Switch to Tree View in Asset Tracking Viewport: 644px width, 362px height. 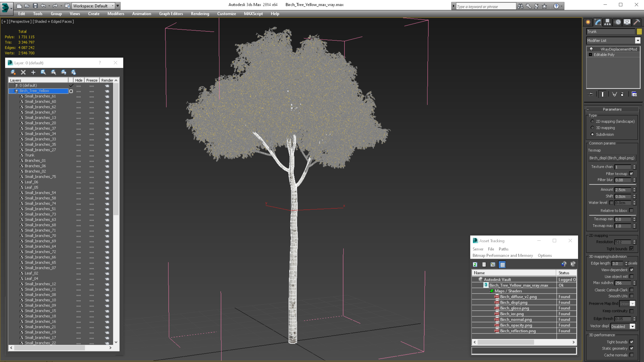493,265
